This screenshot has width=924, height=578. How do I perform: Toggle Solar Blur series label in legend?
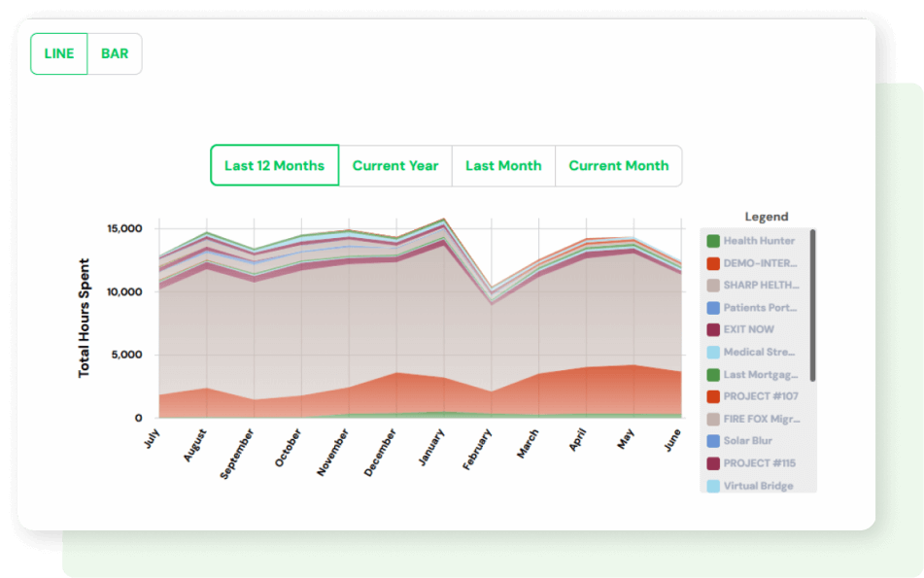[x=748, y=441]
